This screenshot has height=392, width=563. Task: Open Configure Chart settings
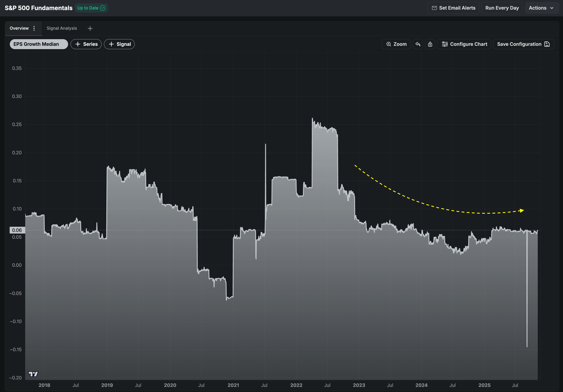pos(464,44)
